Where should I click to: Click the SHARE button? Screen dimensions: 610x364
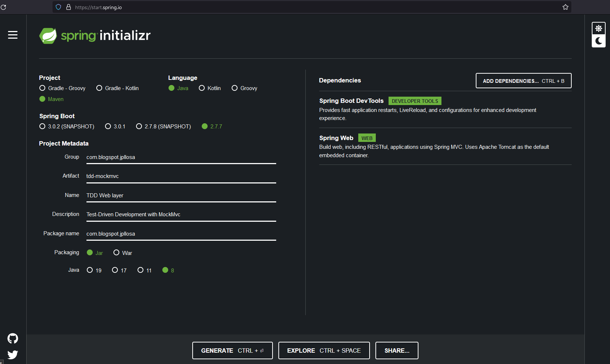397,351
